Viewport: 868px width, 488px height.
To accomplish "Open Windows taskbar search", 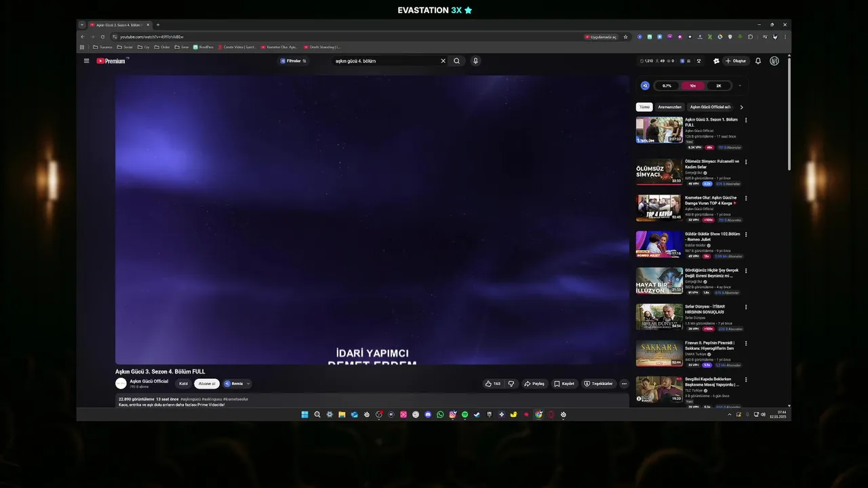I will click(x=317, y=414).
